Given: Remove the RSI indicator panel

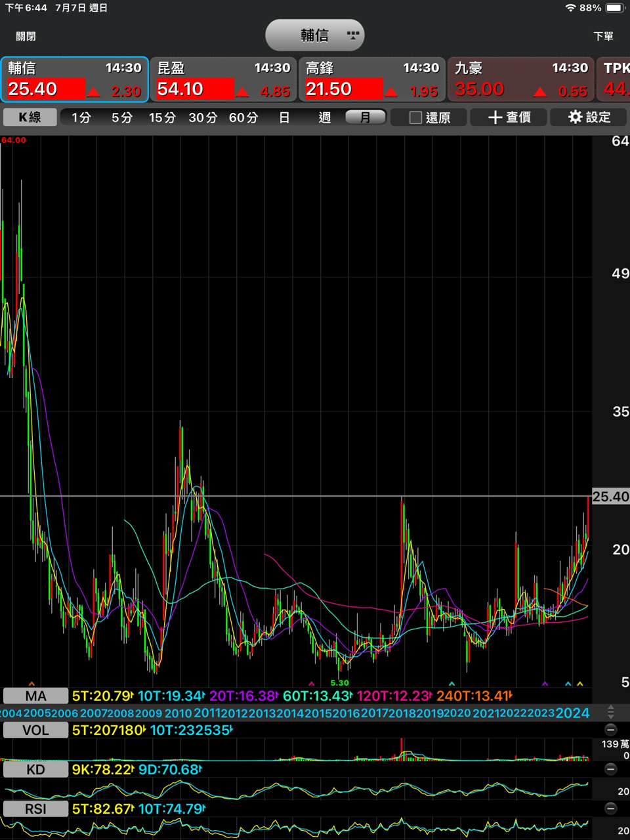Looking at the screenshot, I should 610,808.
